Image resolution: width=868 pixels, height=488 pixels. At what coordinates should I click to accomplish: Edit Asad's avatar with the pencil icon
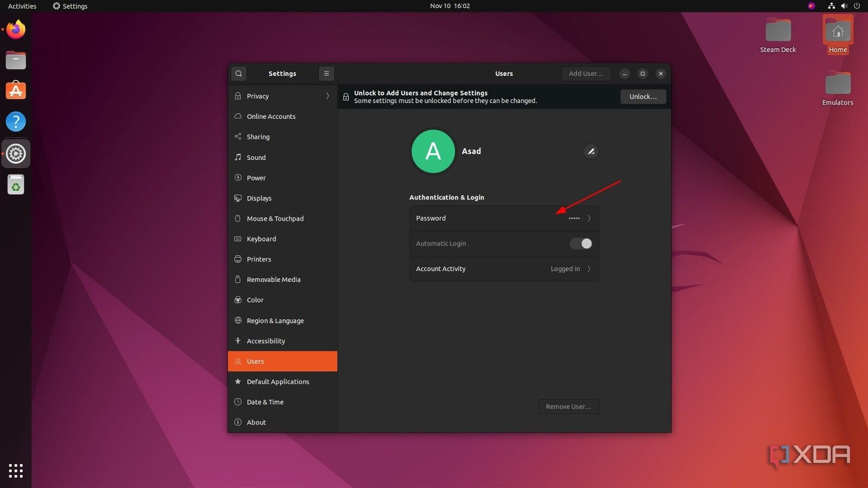tap(591, 151)
